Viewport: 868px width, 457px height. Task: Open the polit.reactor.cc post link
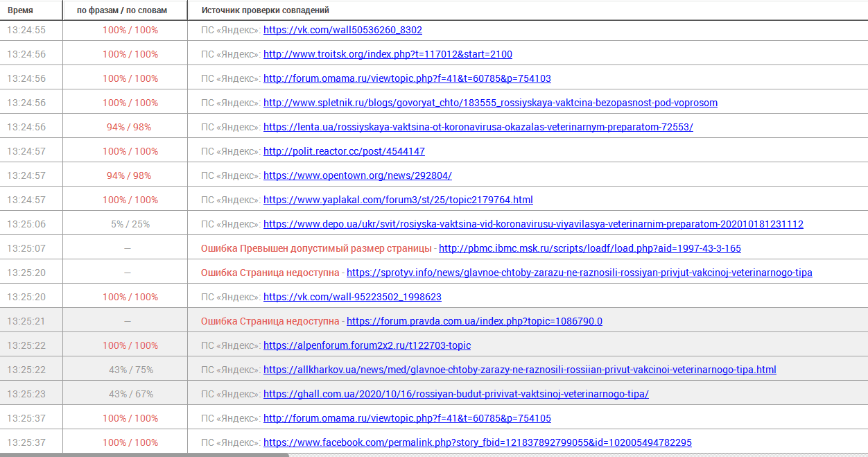point(344,151)
